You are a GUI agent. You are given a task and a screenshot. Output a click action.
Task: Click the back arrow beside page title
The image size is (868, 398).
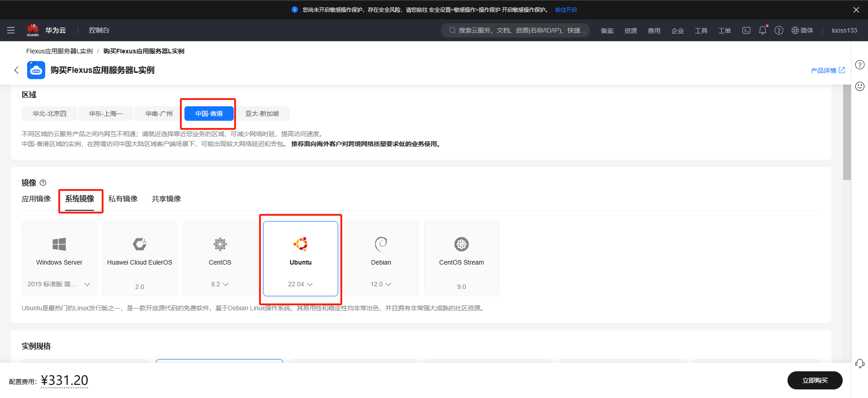(16, 70)
